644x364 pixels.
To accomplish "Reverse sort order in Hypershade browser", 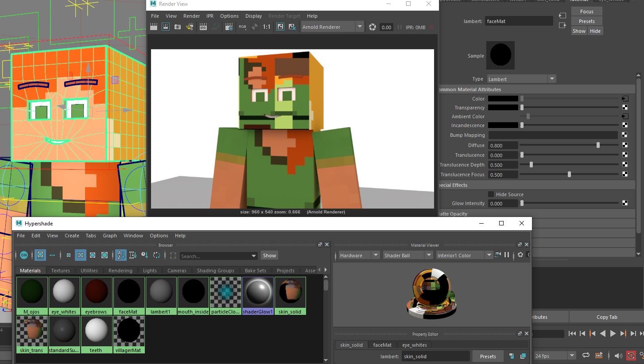I will pos(157,255).
